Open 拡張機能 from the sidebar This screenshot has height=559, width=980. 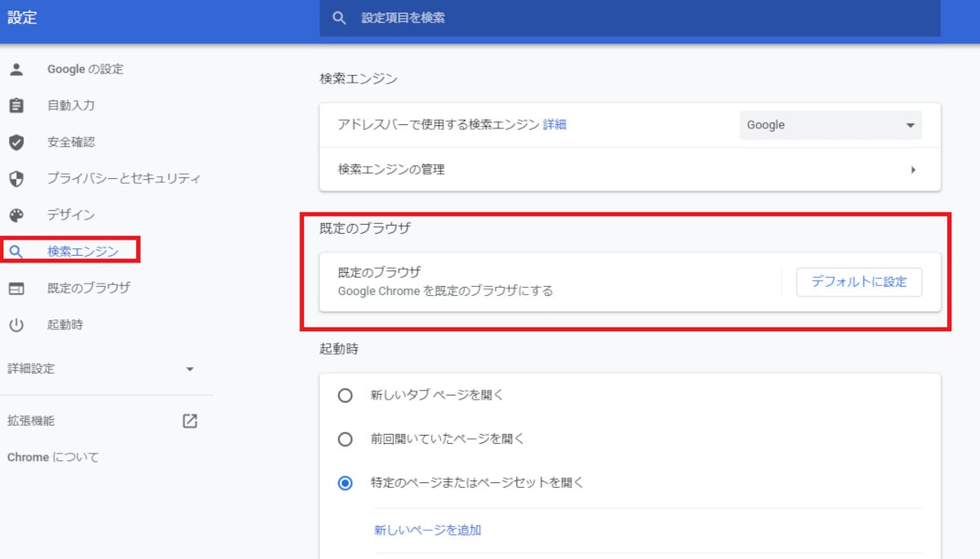tap(31, 421)
